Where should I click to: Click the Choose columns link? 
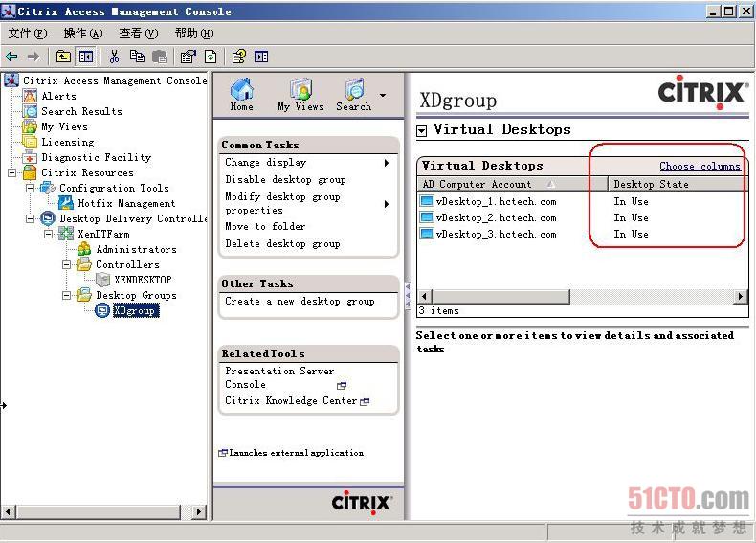click(x=700, y=166)
